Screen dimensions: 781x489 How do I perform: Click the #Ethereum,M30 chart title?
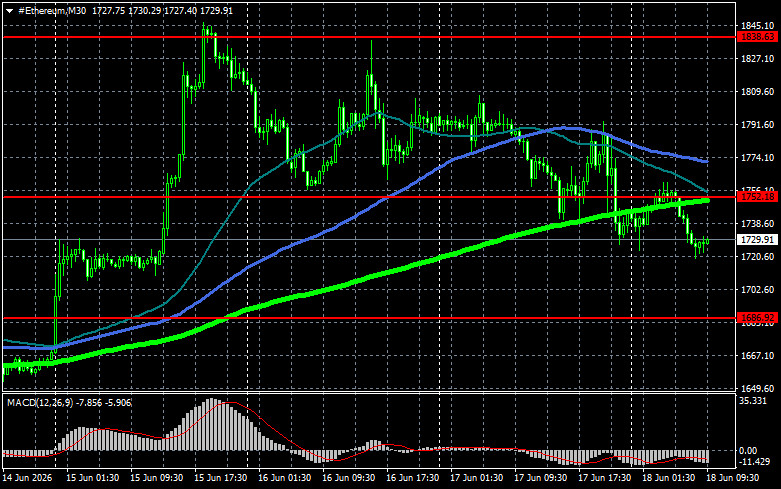pos(52,10)
